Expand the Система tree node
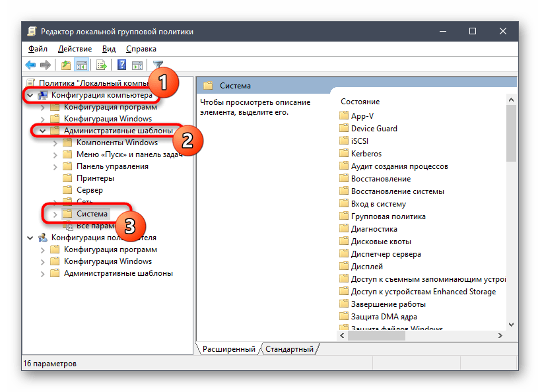540x392 pixels. (55, 214)
